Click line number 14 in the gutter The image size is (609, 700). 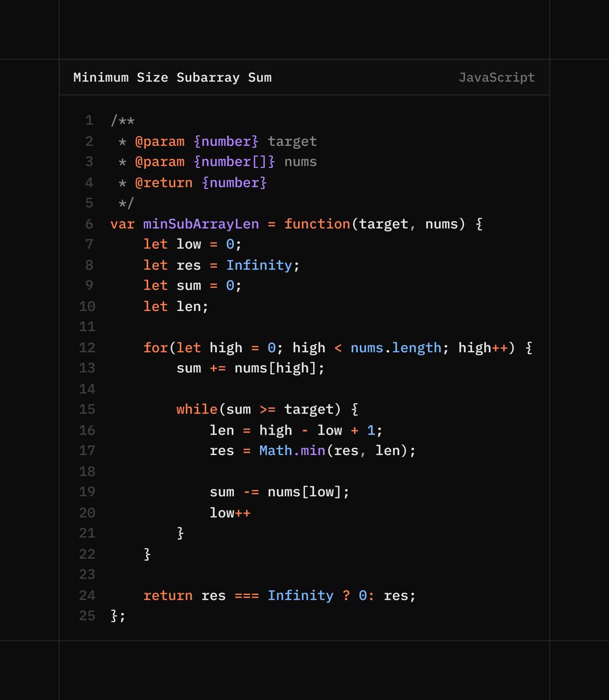pos(87,389)
